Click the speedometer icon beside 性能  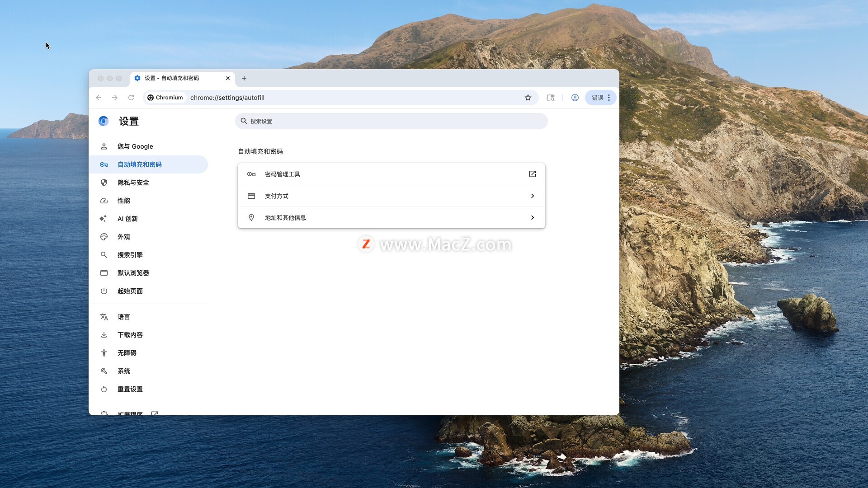[x=104, y=201]
